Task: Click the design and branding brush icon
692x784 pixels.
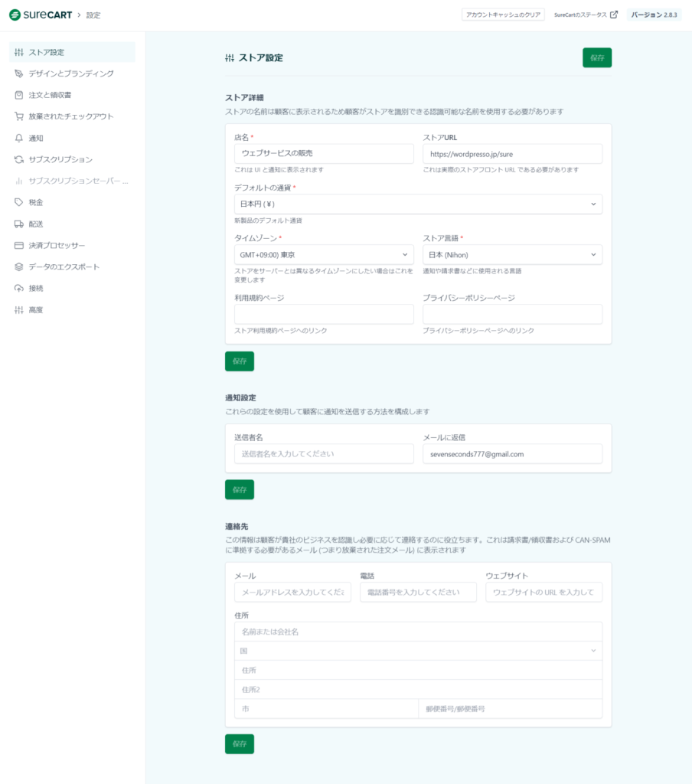Action: [19, 73]
